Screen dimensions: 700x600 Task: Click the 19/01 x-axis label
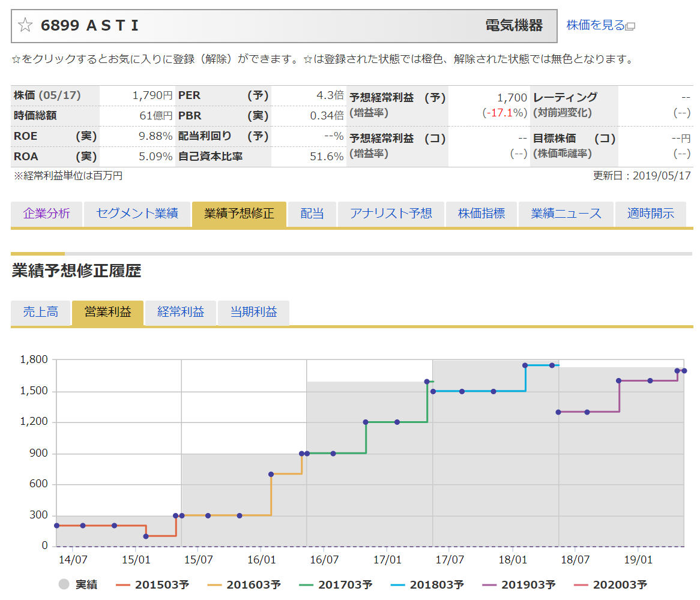[638, 560]
